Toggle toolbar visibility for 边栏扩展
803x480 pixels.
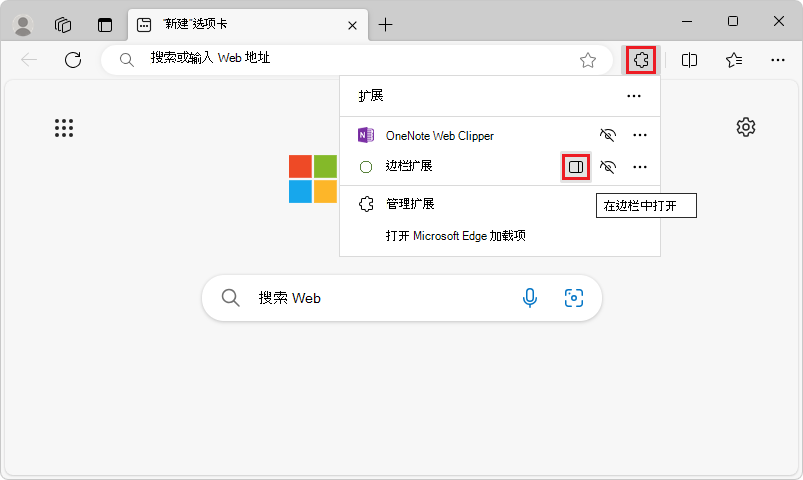607,166
